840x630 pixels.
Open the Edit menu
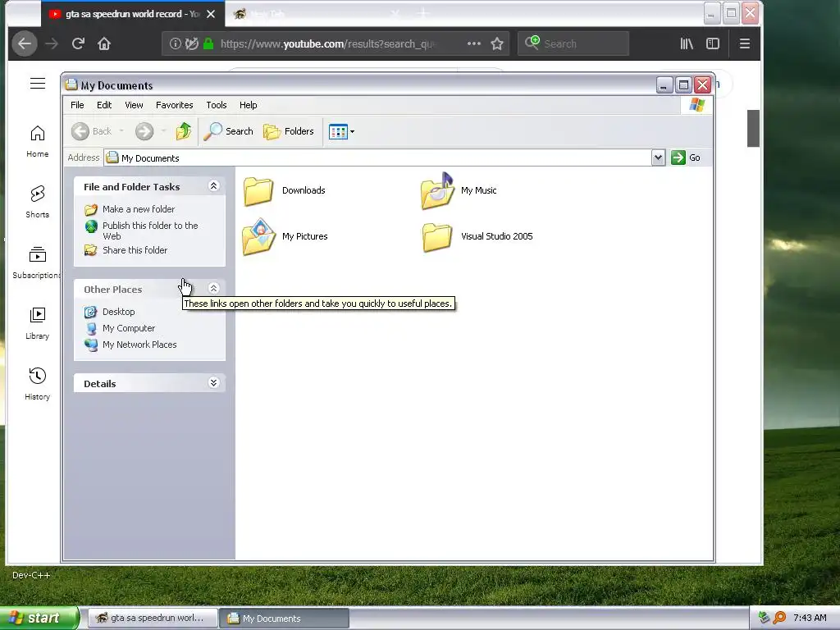(x=104, y=105)
